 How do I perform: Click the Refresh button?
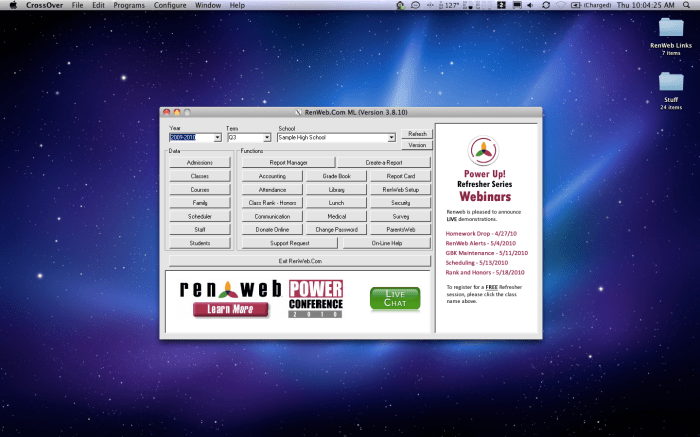point(417,134)
